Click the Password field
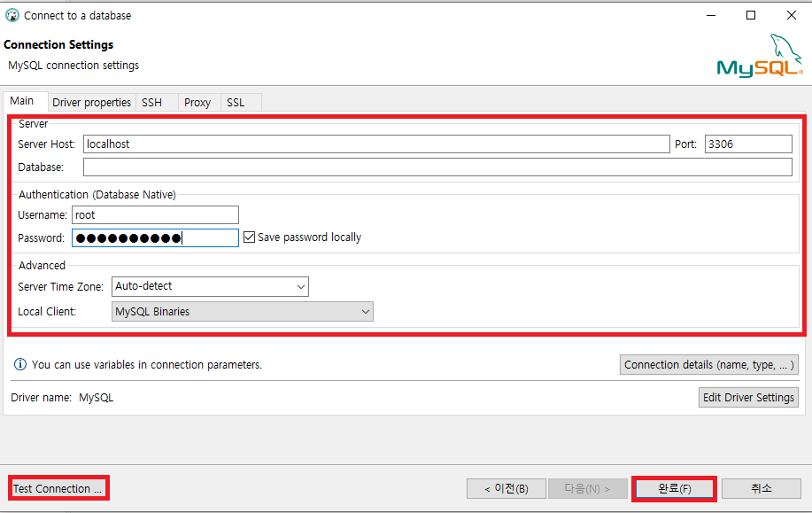Viewport: 812px width, 513px height. 155,237
